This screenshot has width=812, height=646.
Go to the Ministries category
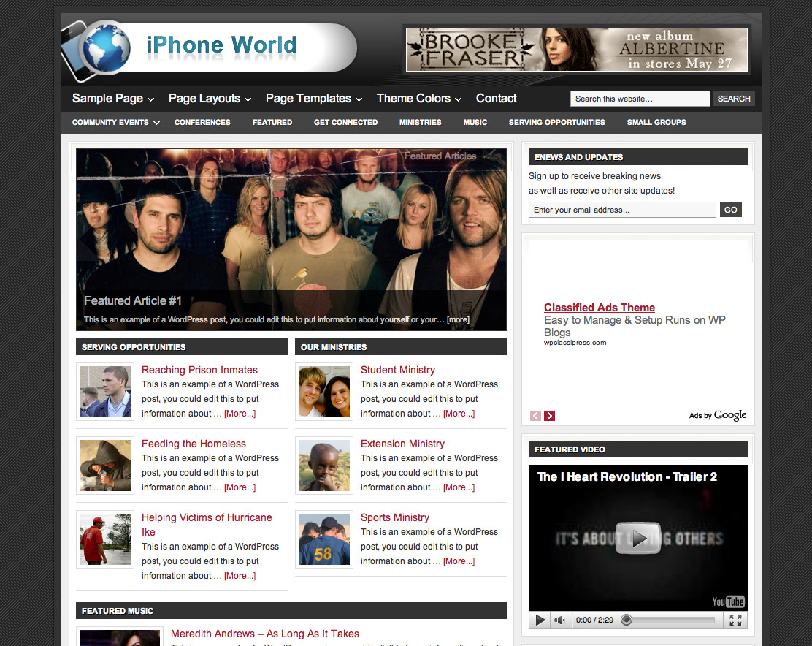click(421, 122)
